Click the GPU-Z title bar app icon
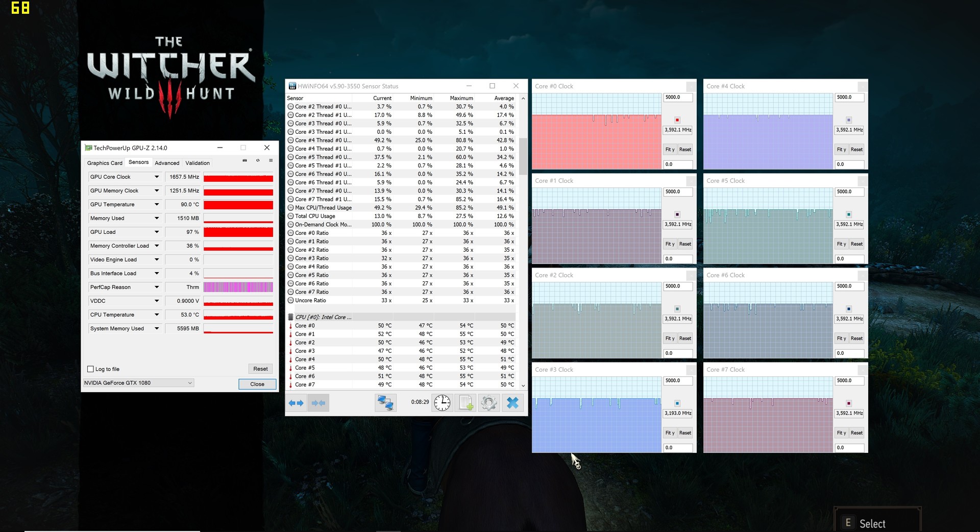 tap(88, 148)
